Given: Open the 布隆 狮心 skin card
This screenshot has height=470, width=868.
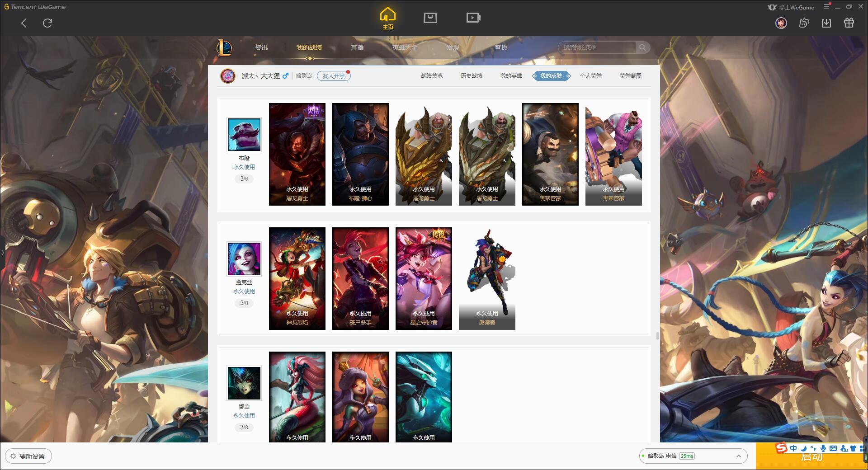Looking at the screenshot, I should (360, 154).
